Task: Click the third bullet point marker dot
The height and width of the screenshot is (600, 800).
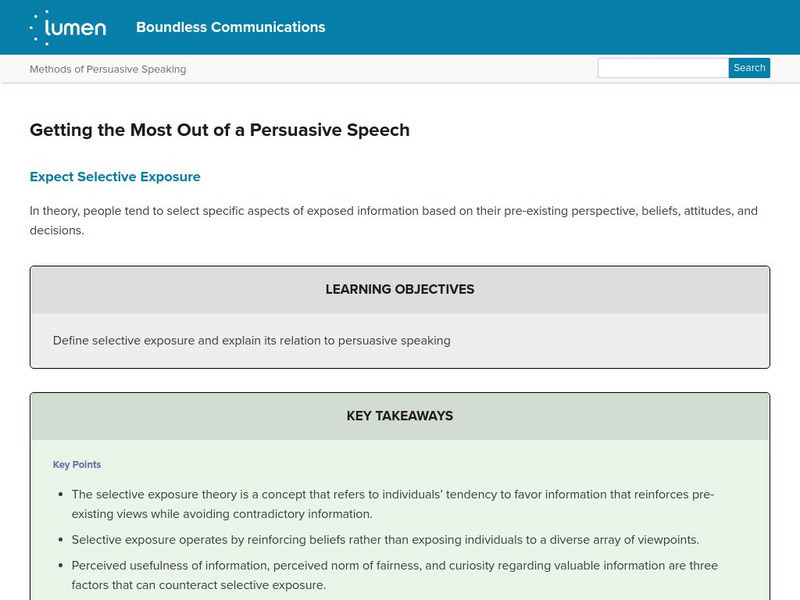Action: pyautogui.click(x=60, y=566)
